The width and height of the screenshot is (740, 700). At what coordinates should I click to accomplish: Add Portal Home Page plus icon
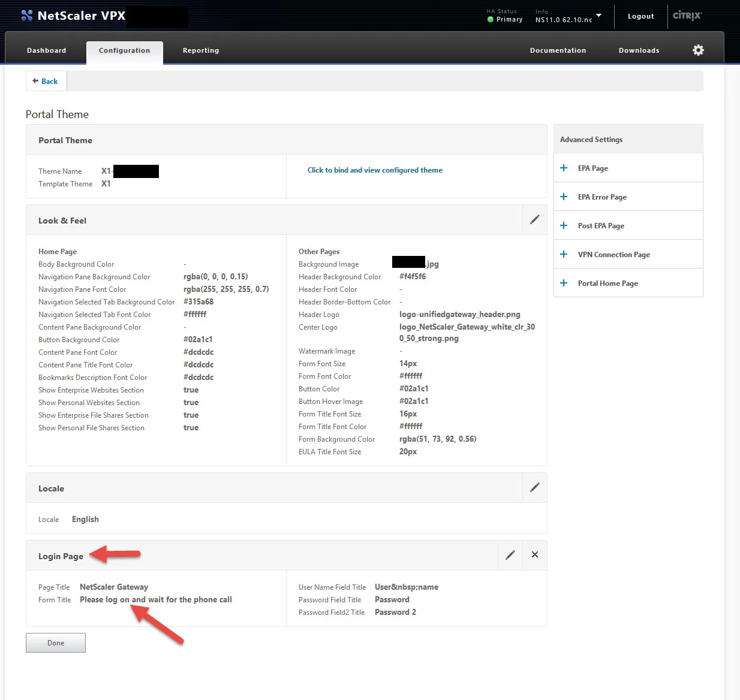coord(564,283)
